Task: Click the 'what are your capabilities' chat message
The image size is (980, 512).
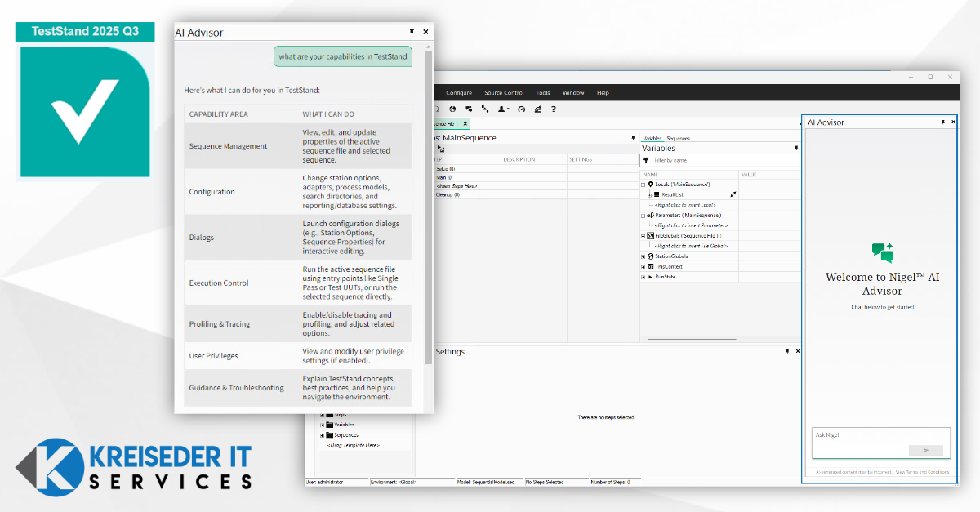Action: coord(342,56)
